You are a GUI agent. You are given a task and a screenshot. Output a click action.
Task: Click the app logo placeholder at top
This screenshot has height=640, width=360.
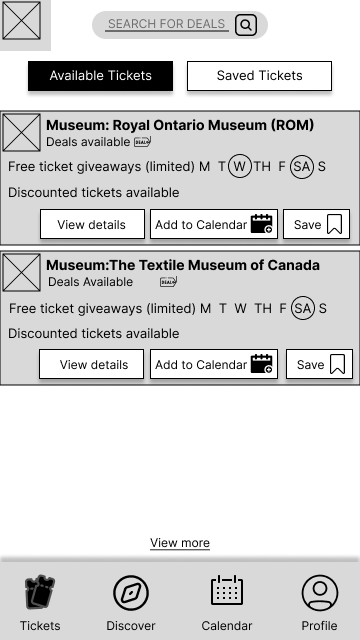coord(22,20)
